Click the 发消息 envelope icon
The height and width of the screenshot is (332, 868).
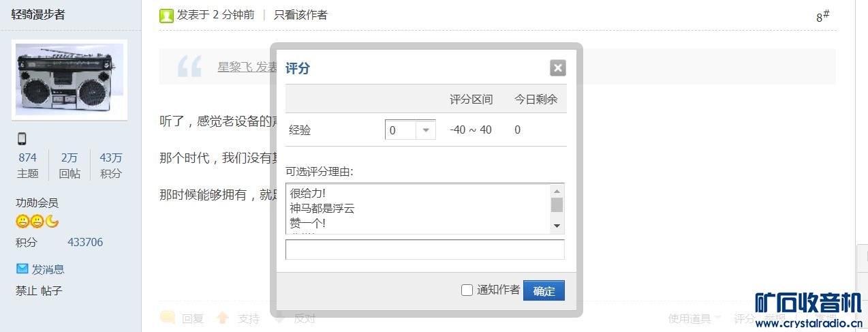pyautogui.click(x=22, y=269)
